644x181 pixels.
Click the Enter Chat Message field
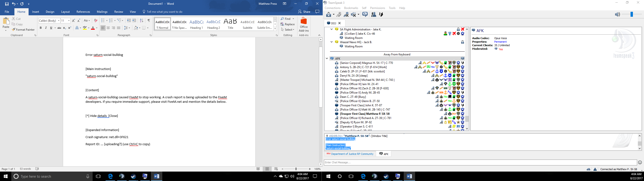point(480,163)
